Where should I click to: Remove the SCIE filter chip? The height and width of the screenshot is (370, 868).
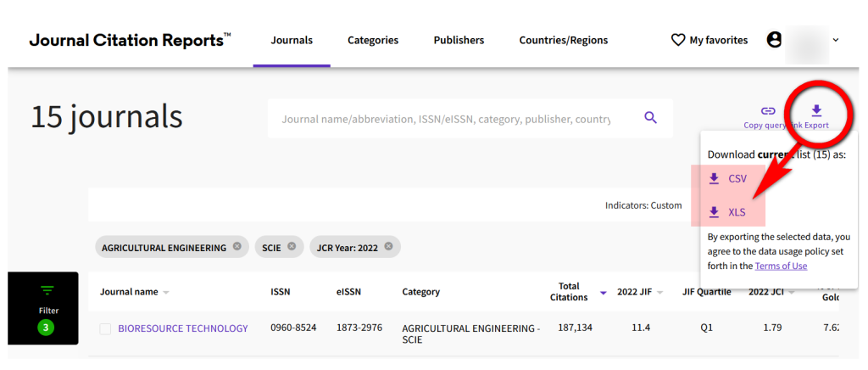(292, 246)
